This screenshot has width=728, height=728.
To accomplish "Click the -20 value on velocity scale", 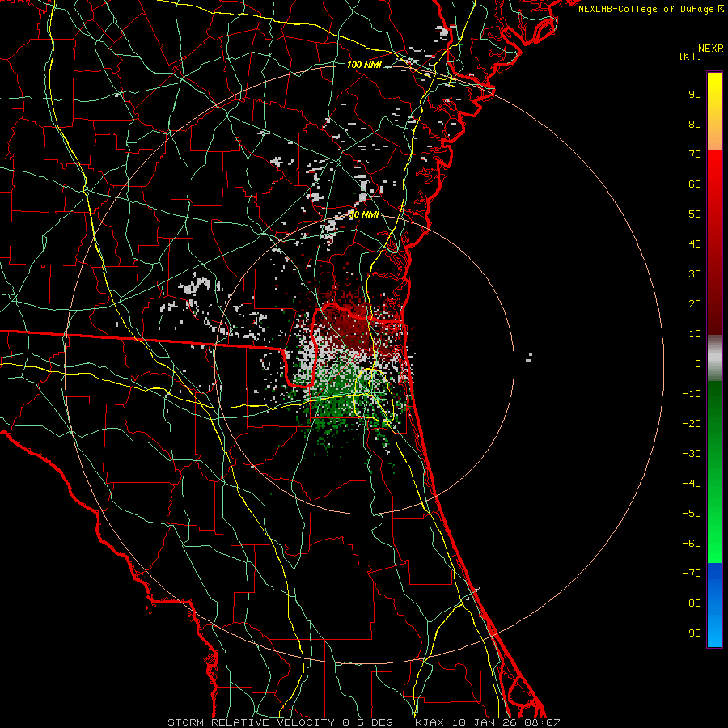I will pyautogui.click(x=692, y=423).
